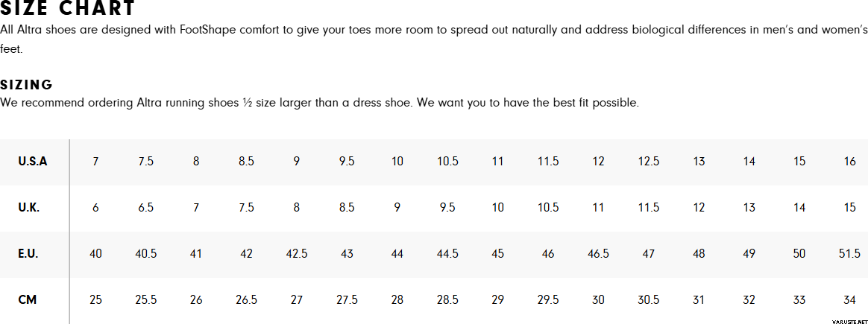Pick size 15 in the U.K. row
Image resolution: width=868 pixels, height=324 pixels.
(x=849, y=208)
